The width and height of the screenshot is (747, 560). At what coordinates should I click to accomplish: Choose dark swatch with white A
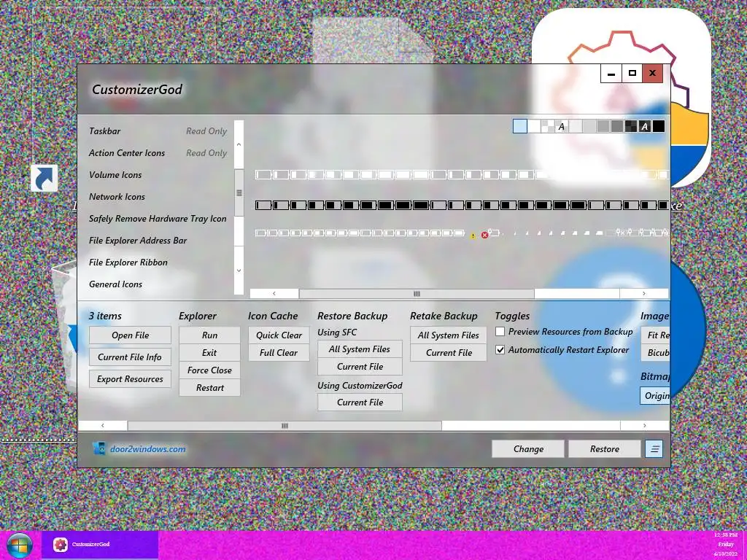(x=645, y=126)
